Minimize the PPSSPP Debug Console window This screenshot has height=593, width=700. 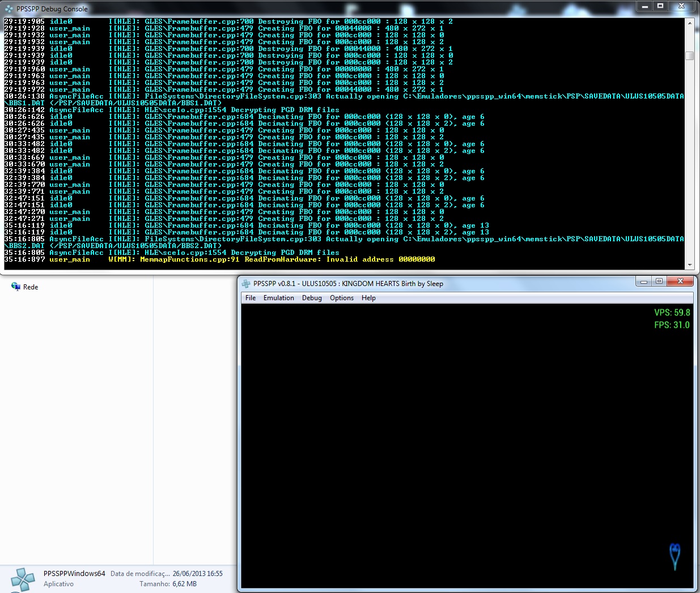[x=645, y=6]
